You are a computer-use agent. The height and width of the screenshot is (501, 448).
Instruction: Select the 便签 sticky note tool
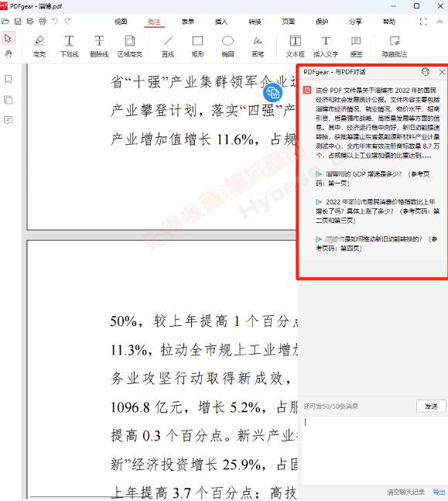pyautogui.click(x=356, y=46)
